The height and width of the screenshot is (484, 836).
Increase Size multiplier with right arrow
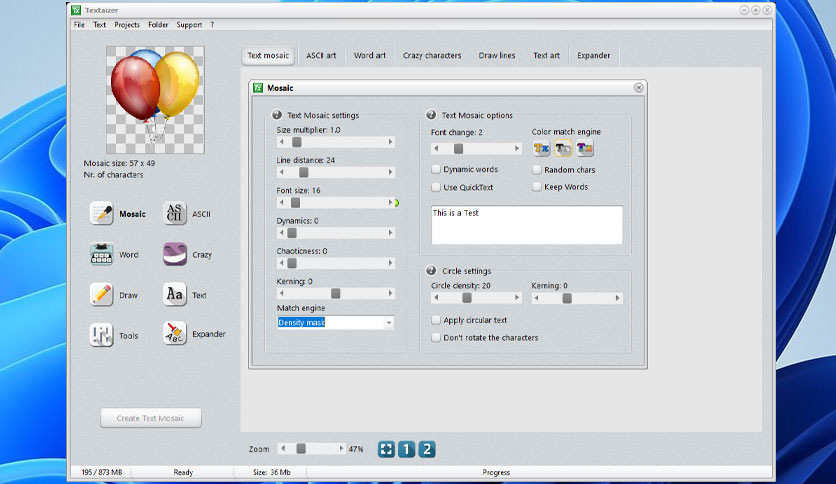click(x=390, y=142)
